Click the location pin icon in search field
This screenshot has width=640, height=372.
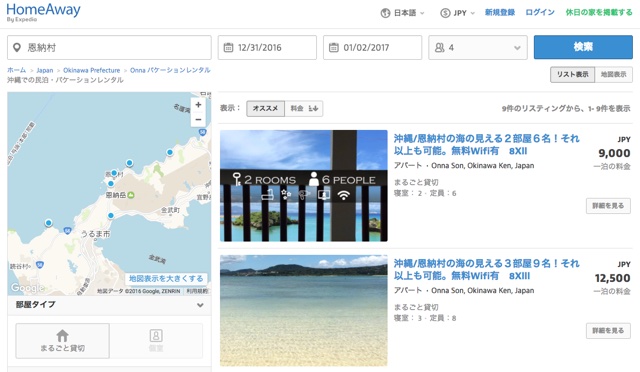click(x=17, y=48)
